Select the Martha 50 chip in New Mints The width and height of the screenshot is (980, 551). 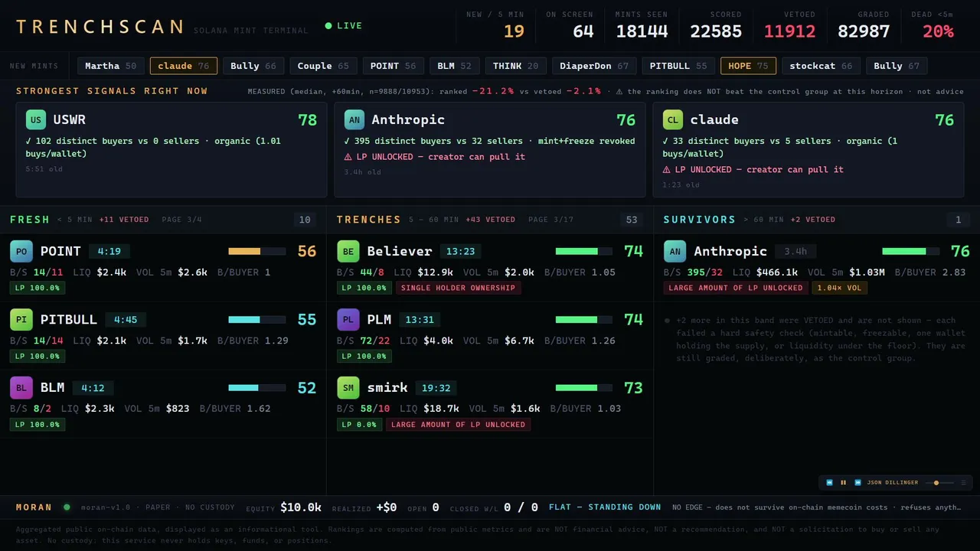[x=110, y=66]
